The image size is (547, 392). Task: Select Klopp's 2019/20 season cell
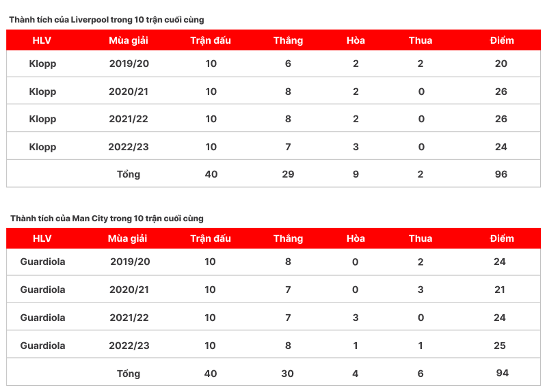click(129, 64)
